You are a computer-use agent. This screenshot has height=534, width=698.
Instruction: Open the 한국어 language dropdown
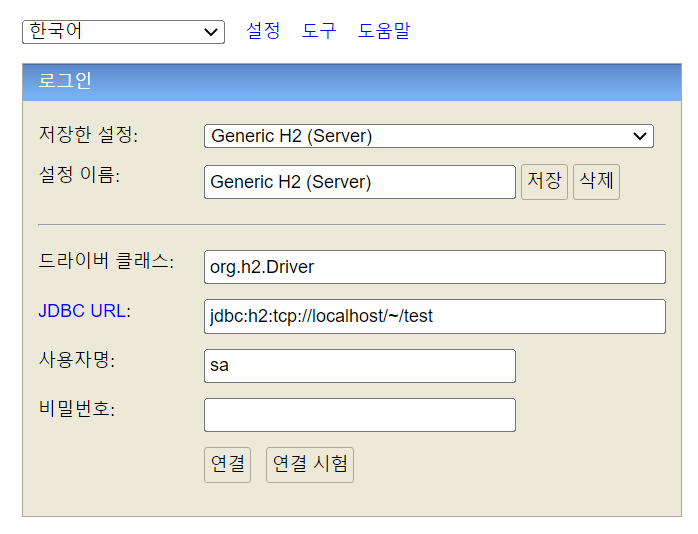click(123, 32)
